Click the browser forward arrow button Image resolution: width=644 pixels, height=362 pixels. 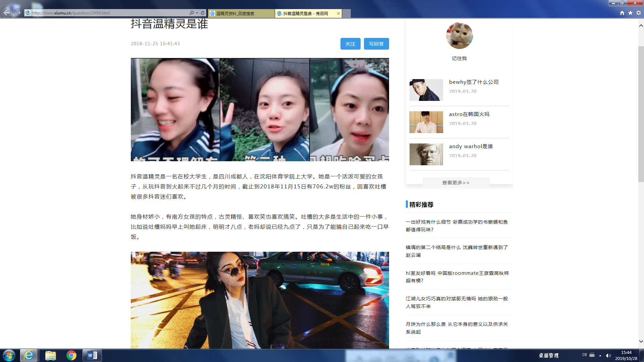pos(18,13)
